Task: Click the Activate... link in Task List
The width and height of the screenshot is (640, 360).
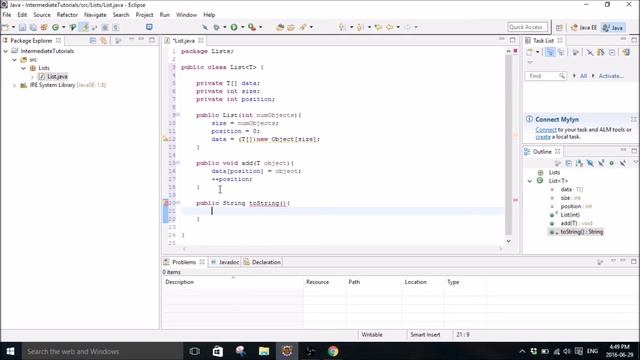Action: pyautogui.click(x=611, y=76)
